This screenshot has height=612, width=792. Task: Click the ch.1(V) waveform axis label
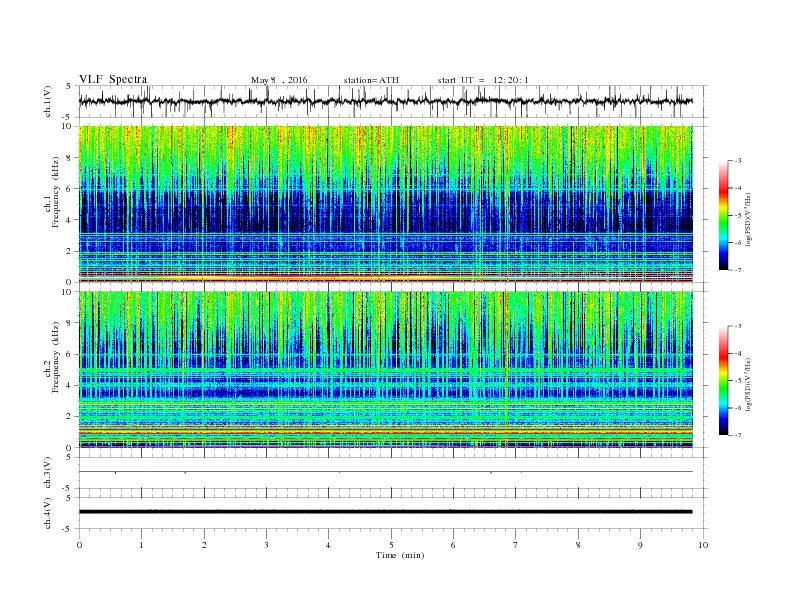(48, 101)
